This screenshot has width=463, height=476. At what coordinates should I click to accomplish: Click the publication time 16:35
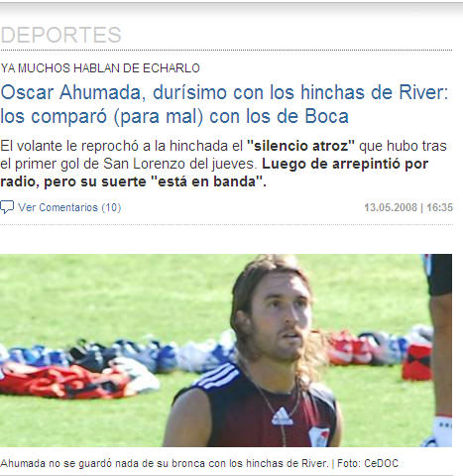(x=439, y=207)
